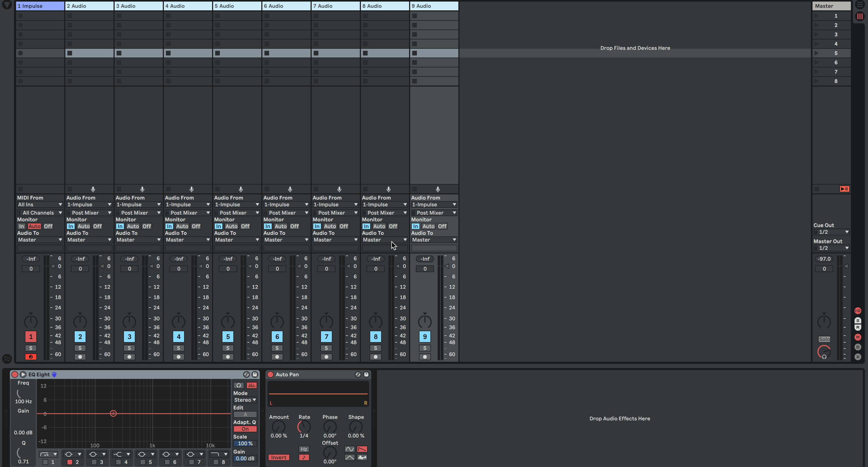868x467 pixels.
Task: Open 8 Audio's Audio To Master dropdown
Action: [384, 240]
